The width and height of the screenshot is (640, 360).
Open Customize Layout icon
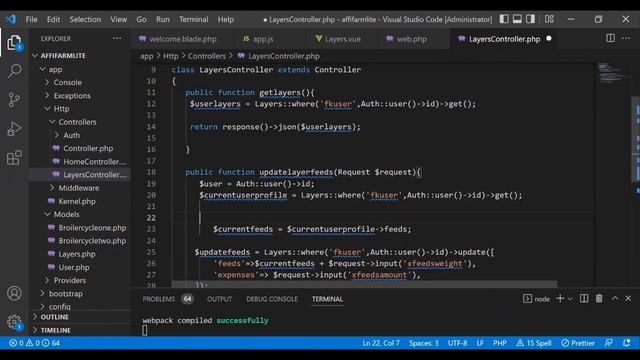tap(549, 19)
